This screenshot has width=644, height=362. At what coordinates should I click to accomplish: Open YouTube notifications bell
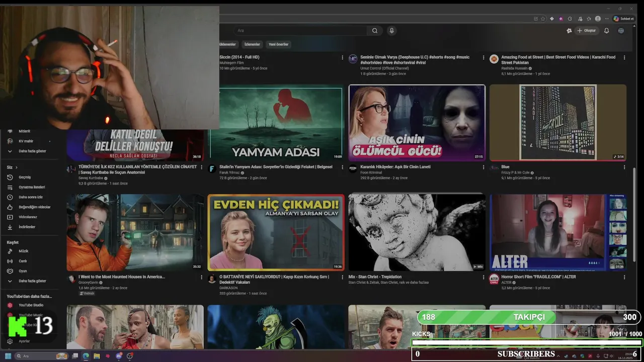click(x=606, y=31)
